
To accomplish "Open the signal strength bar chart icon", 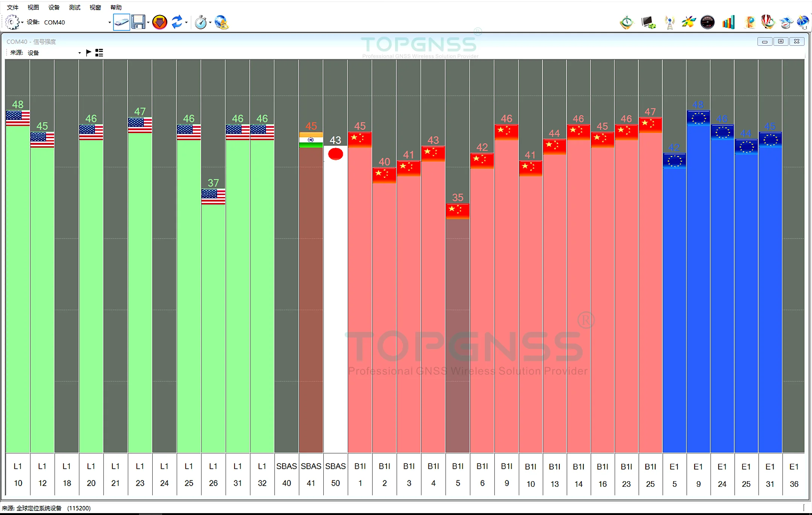I will click(x=728, y=23).
